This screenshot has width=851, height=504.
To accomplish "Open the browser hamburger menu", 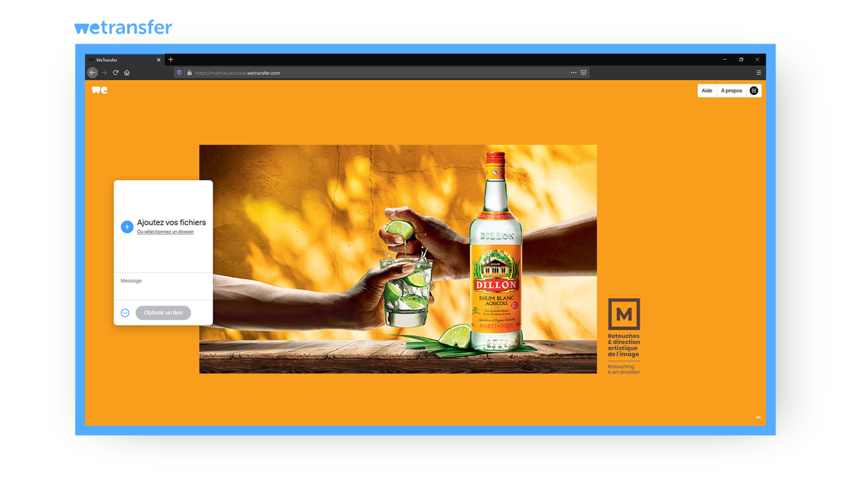I will point(758,73).
